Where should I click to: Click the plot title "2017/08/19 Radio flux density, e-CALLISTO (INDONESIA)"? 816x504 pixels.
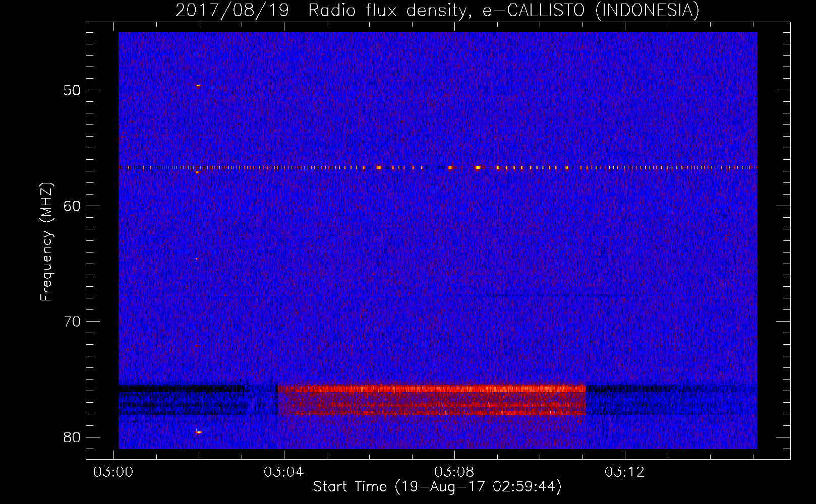(x=437, y=10)
